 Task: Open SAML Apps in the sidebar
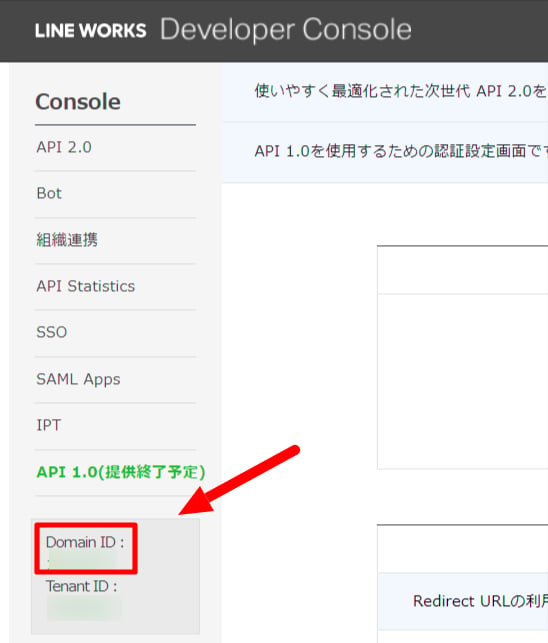point(78,379)
